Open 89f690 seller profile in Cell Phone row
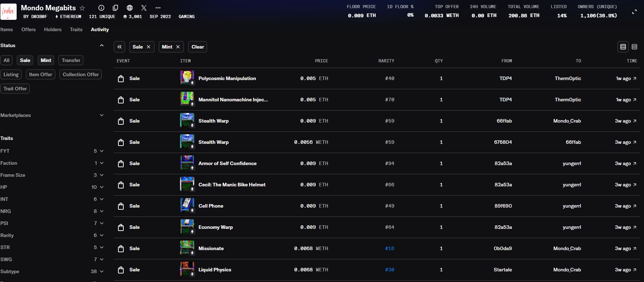Viewport: 644px width, 282px height. pyautogui.click(x=503, y=206)
